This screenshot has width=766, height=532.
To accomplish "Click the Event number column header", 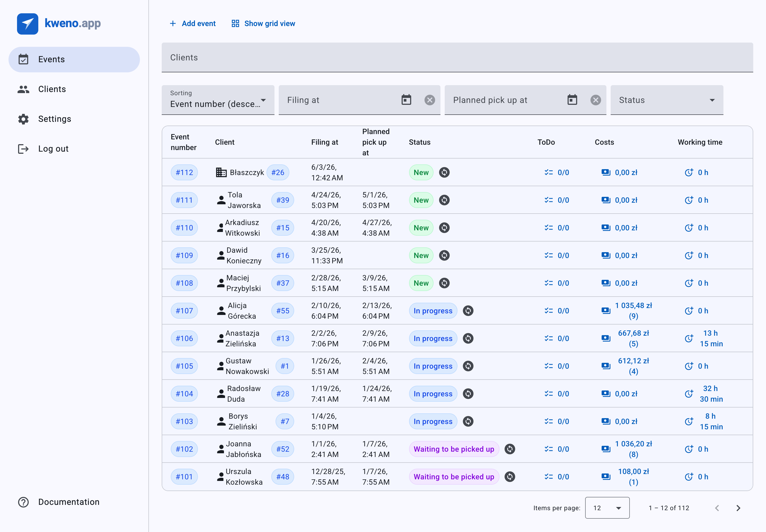I will coord(184,142).
